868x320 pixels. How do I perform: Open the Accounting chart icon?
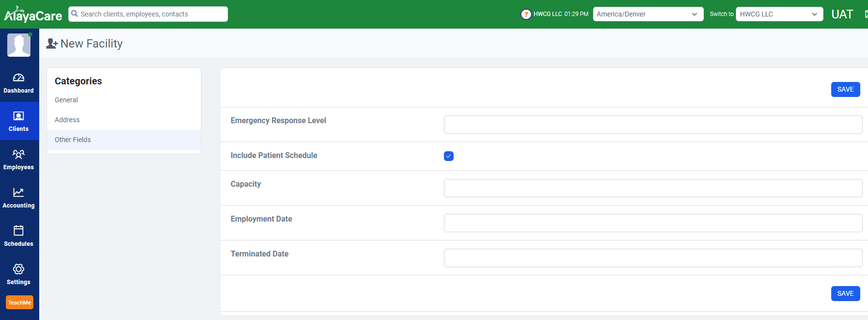click(x=18, y=193)
